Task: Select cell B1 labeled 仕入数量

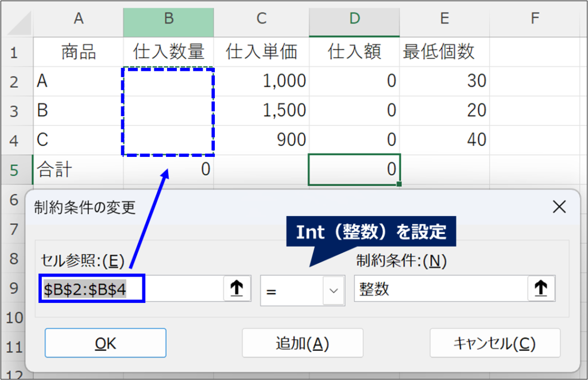Action: 168,52
